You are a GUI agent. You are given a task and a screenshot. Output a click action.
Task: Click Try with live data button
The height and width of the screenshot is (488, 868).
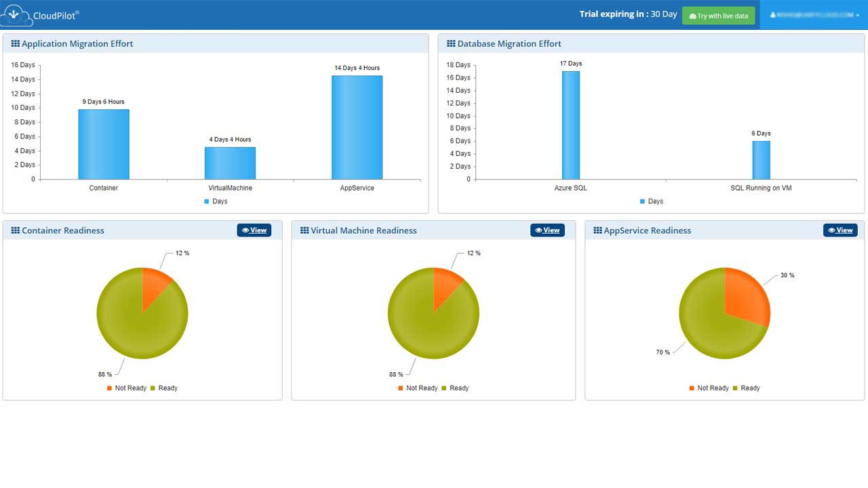click(x=718, y=16)
